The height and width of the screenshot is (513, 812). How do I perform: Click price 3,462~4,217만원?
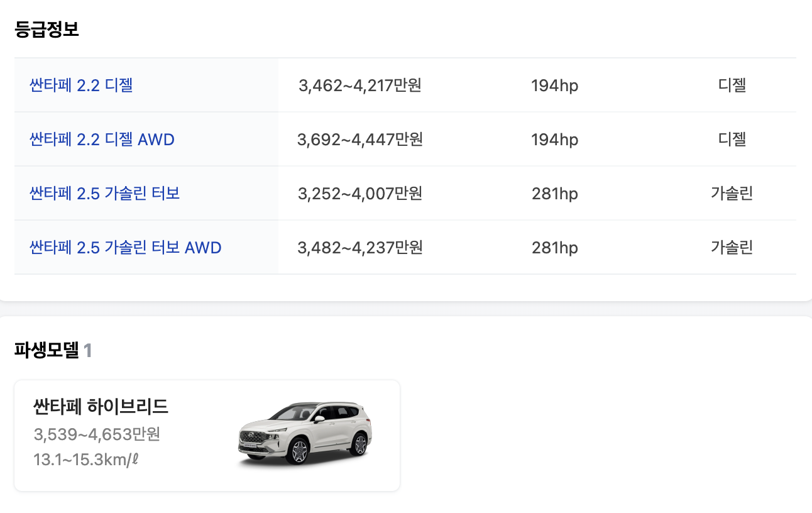(x=360, y=85)
